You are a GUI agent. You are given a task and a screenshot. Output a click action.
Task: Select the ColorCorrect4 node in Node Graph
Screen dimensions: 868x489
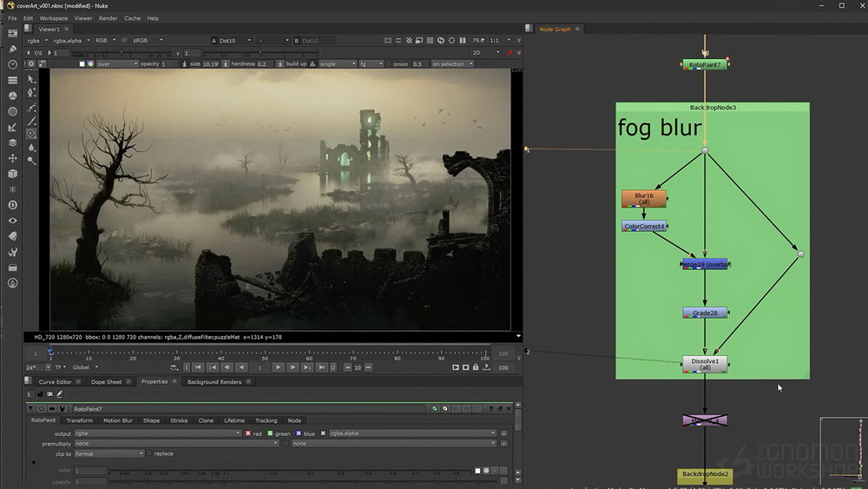pyautogui.click(x=644, y=226)
